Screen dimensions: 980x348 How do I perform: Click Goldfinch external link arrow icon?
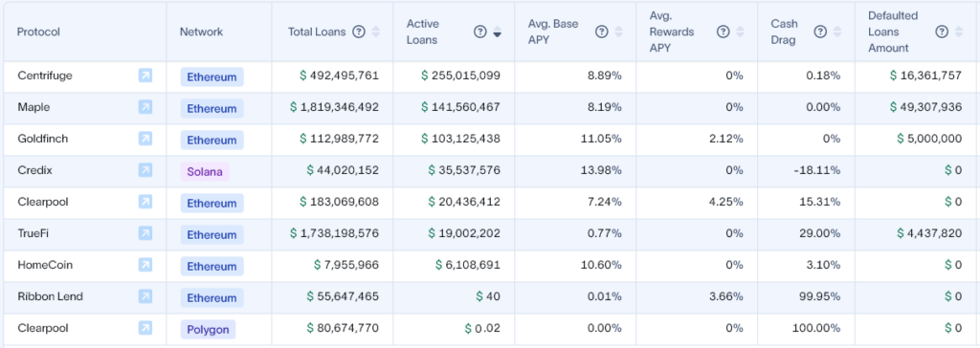click(145, 139)
